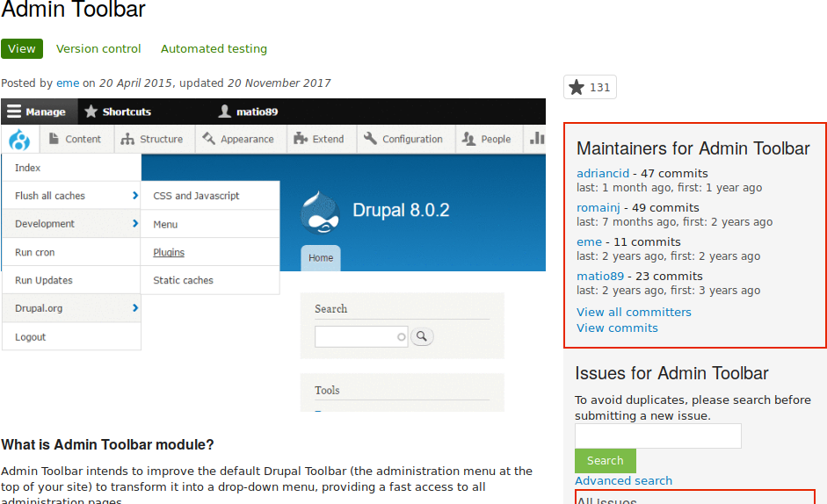The width and height of the screenshot is (827, 504).
Task: Click the Structure hierarchy icon
Action: point(127,139)
